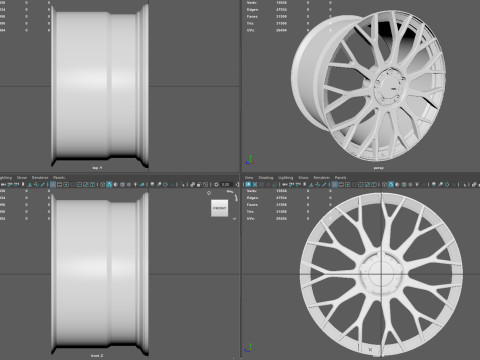Click the exposure value field showing 0.00

pyautogui.click(x=226, y=184)
